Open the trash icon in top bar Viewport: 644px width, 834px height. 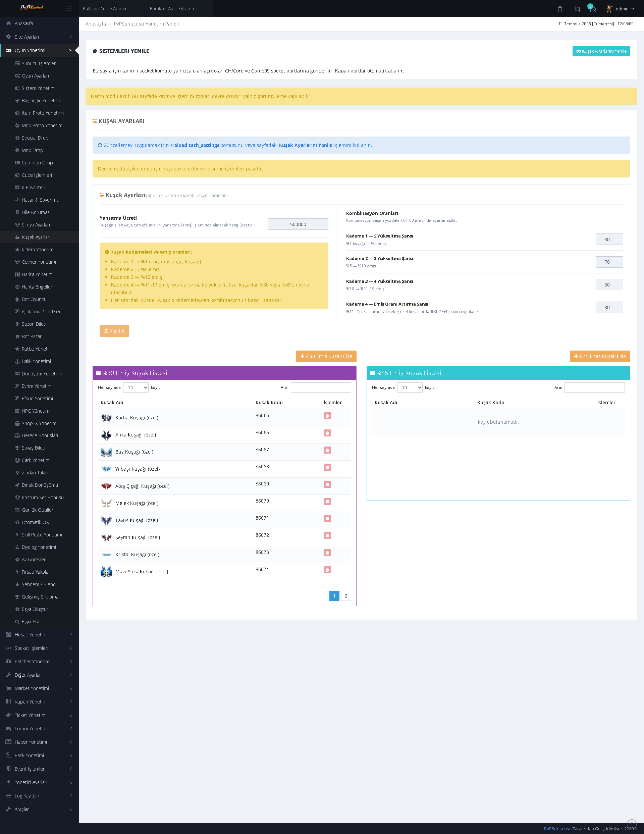click(x=559, y=9)
